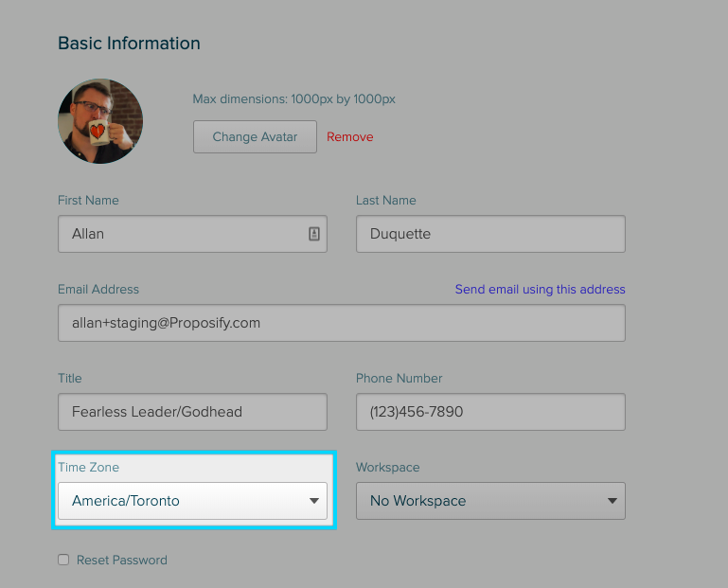Click 'Send email using this address' link
The height and width of the screenshot is (588, 728).
click(x=540, y=290)
